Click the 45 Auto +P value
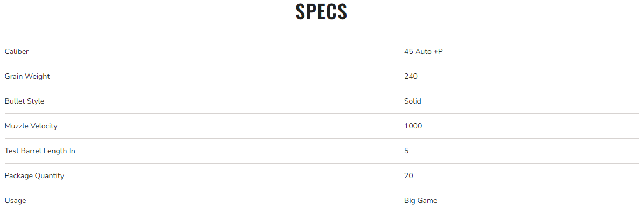 424,51
